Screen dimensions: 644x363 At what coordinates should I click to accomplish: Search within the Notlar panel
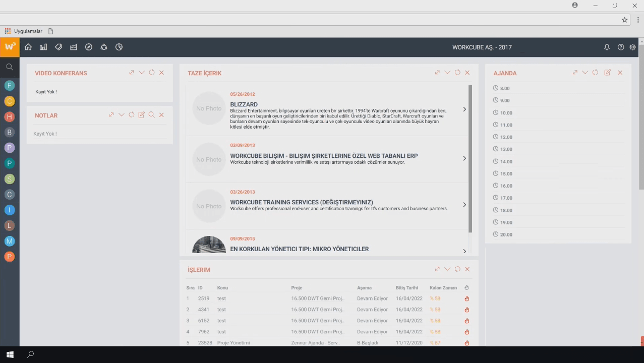152,115
